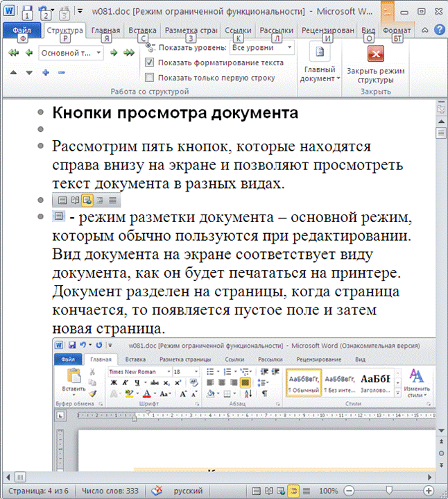The image size is (448, 499).
Task: Open the Файл tab
Action: point(21,31)
